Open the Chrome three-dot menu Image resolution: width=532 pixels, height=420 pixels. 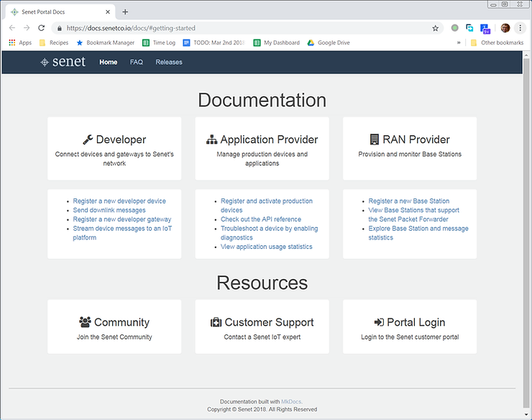coord(520,28)
